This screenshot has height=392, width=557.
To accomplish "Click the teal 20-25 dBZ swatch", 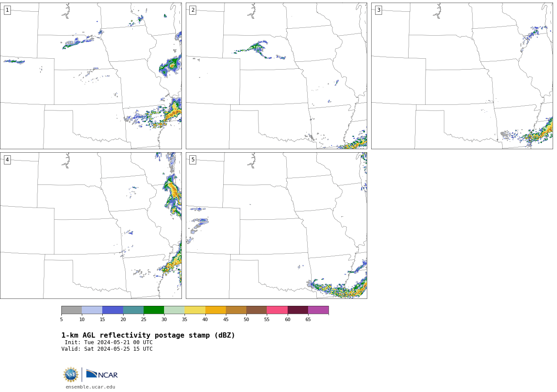I will click(133, 310).
